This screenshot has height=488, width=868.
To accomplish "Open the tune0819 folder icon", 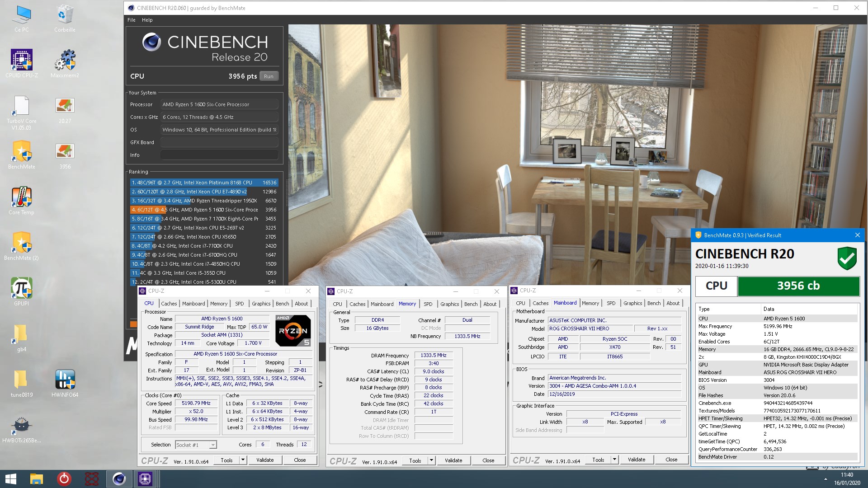I will [22, 383].
